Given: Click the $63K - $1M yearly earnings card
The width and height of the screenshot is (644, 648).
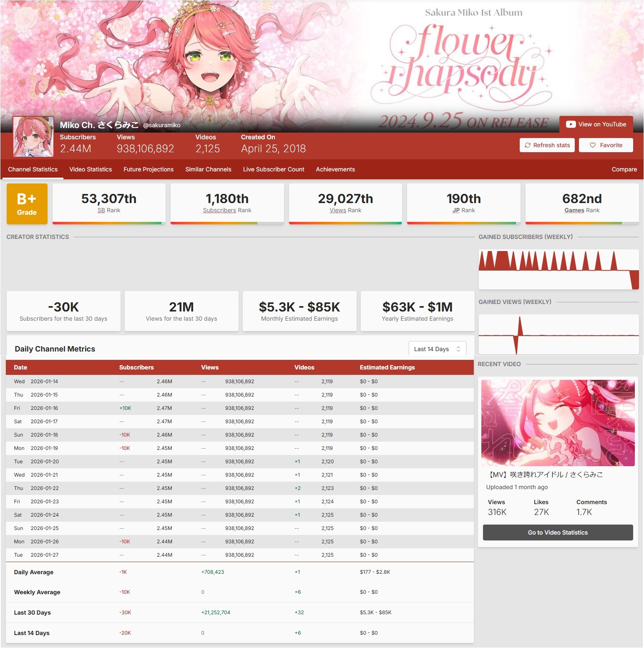Looking at the screenshot, I should pos(418,311).
